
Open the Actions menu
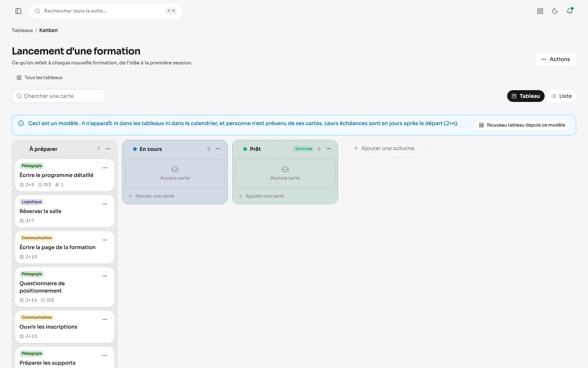point(555,59)
